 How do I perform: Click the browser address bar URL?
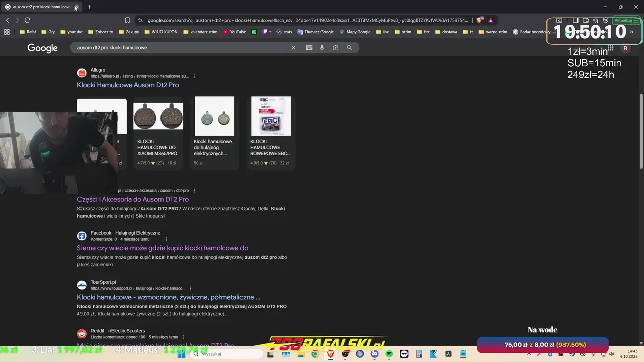point(308,20)
